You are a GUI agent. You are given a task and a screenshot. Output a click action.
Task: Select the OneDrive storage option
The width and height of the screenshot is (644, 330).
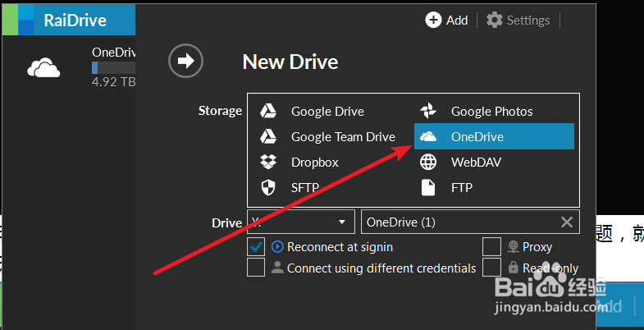[494, 136]
